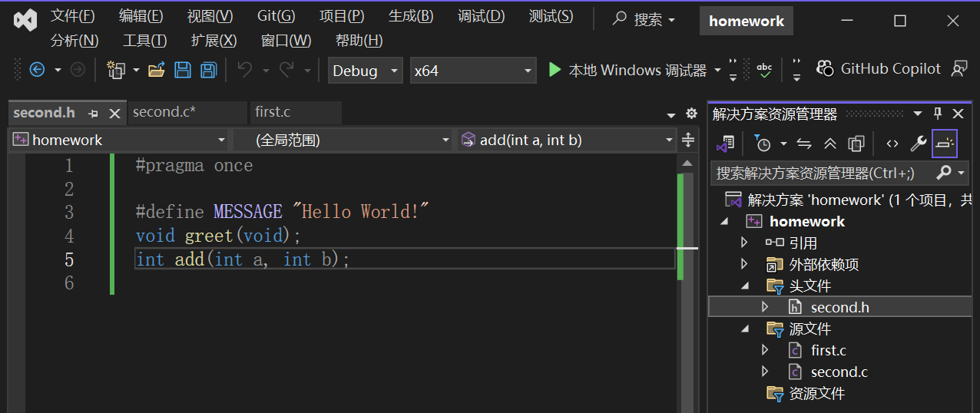This screenshot has width=980, height=413.
Task: Toggle the preview selected items icon
Action: click(945, 144)
